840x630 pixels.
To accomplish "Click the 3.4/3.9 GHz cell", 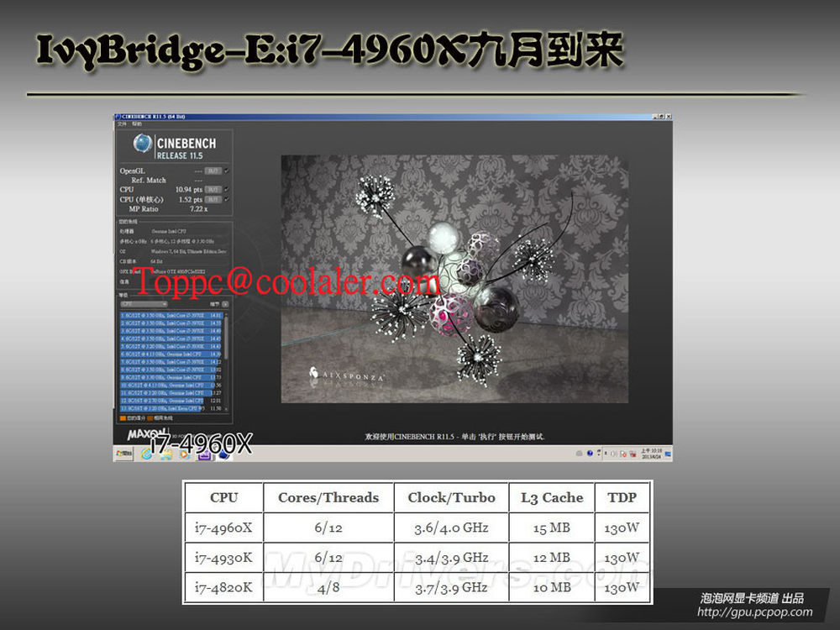I will click(x=452, y=558).
